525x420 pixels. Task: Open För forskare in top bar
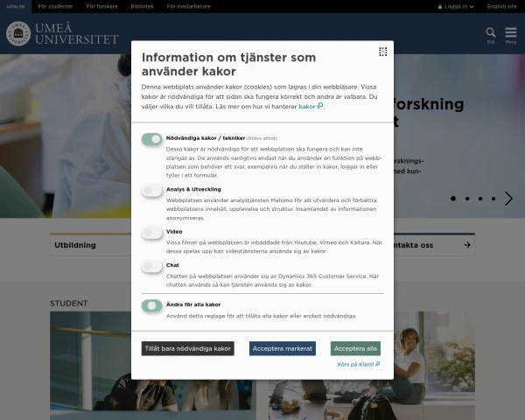[x=101, y=6]
